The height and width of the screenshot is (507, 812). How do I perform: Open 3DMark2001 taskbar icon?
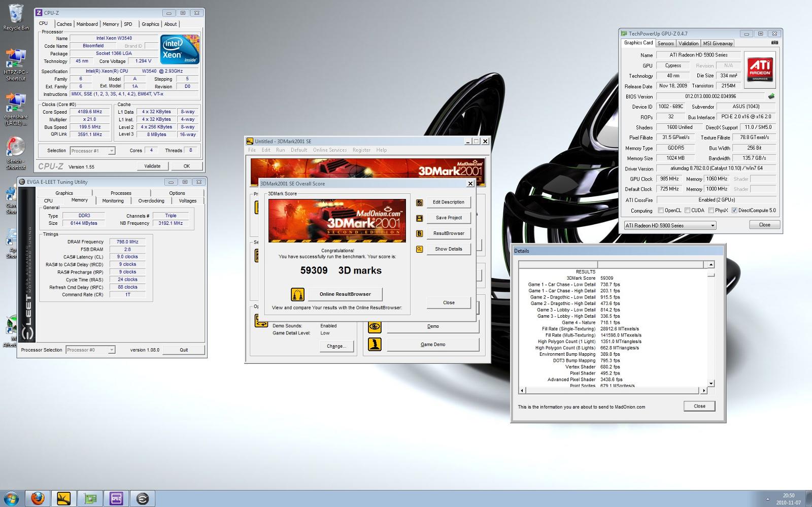pos(64,498)
